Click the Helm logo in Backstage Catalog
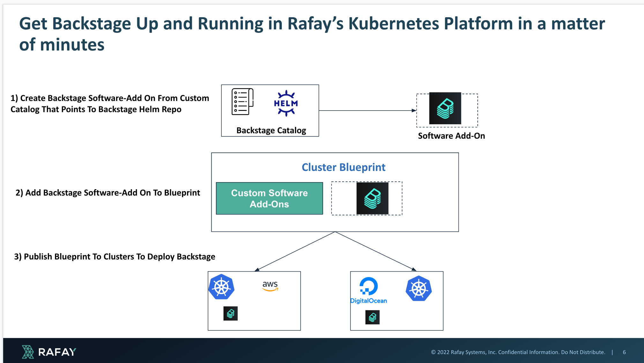The image size is (644, 363). (x=286, y=103)
